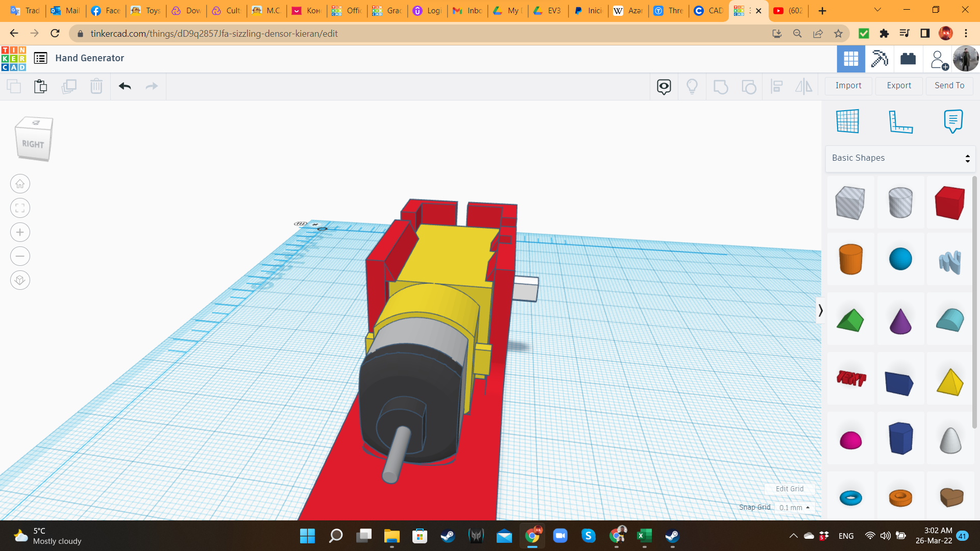Click the Zoom in plus icon
The image size is (980, 551).
(x=20, y=232)
